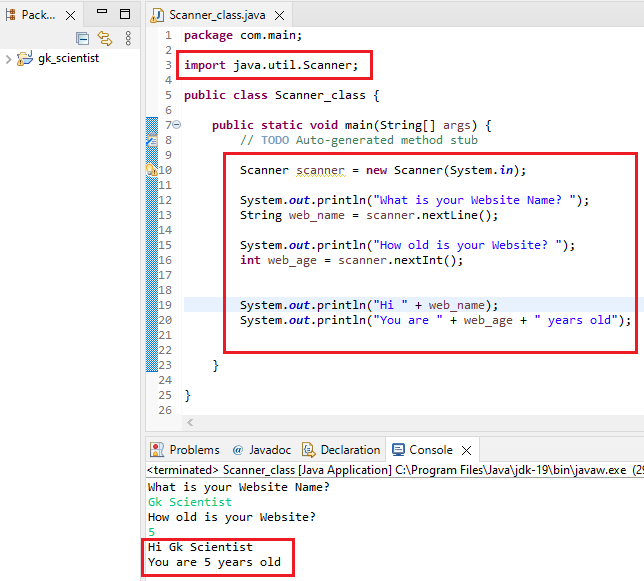Click console output 'You are 5 years old'
Image resolution: width=644 pixels, height=581 pixels.
pos(214,562)
